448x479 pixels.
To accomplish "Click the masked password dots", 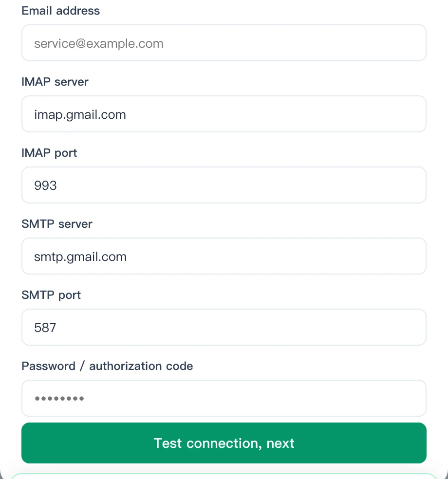I will 59,398.
